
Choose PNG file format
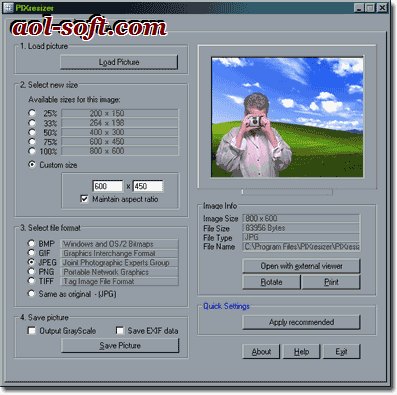point(31,271)
